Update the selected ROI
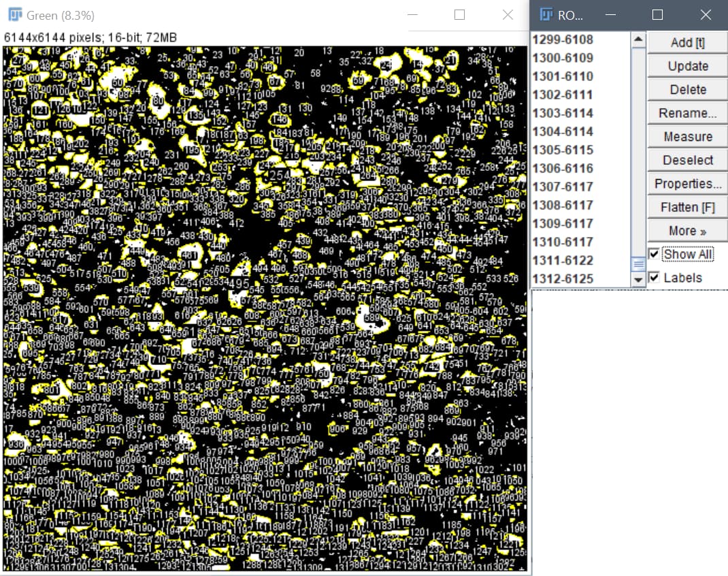 click(x=686, y=65)
